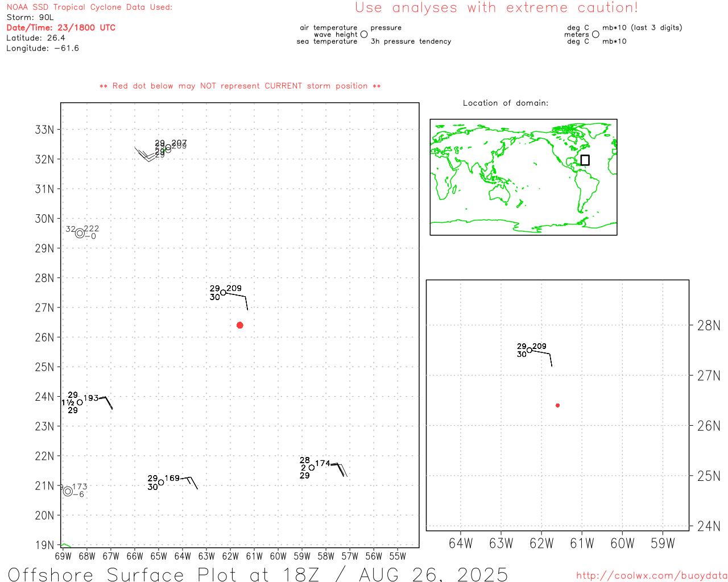Click the coolwx.com/buoydata link
Viewport: 728px width, 582px height.
(x=652, y=576)
